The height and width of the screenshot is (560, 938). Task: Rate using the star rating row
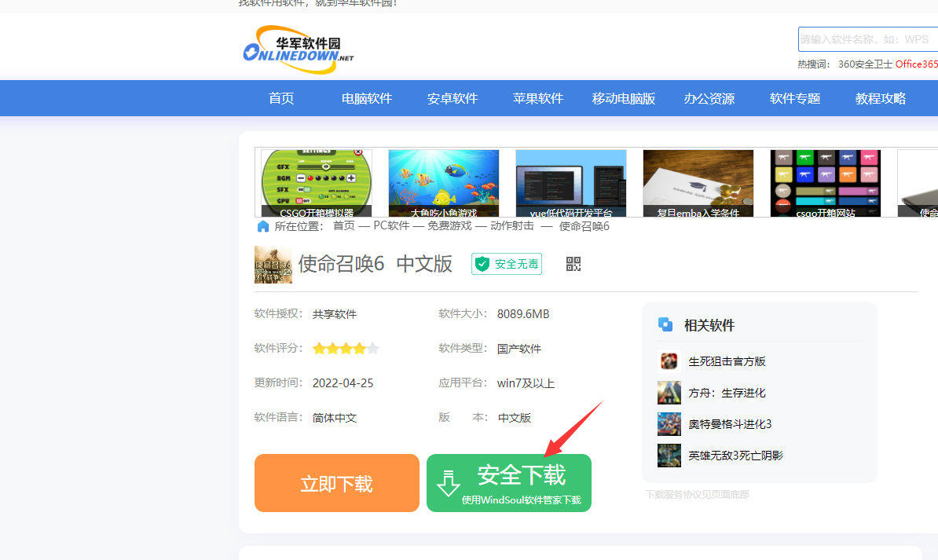click(x=346, y=349)
